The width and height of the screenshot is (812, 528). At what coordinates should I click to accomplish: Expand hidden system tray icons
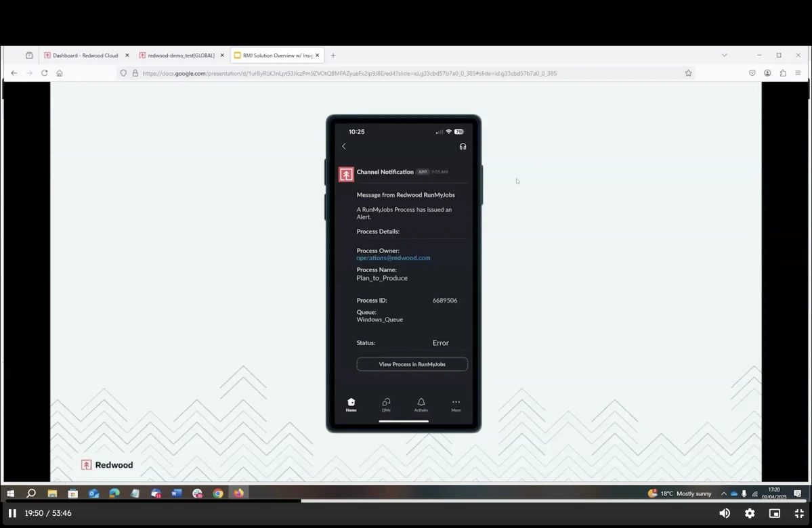pos(724,493)
